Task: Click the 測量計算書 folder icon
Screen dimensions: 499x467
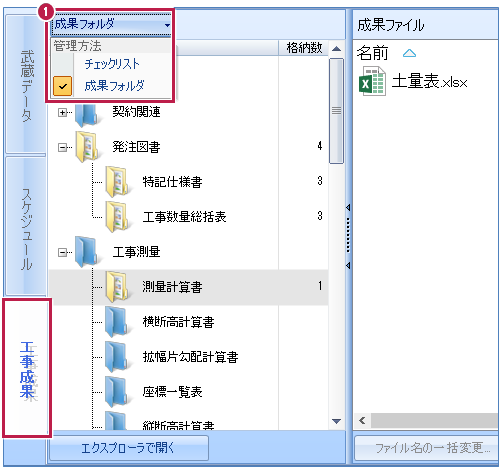Action: [x=116, y=287]
